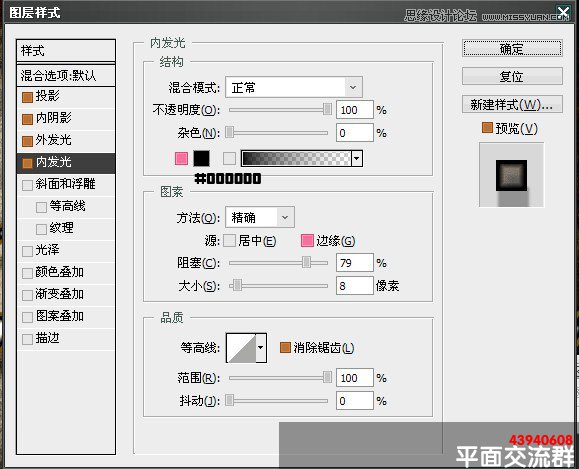Screen dimensions: 579x469
Task: Click the 复位 reset button
Action: pyautogui.click(x=512, y=76)
